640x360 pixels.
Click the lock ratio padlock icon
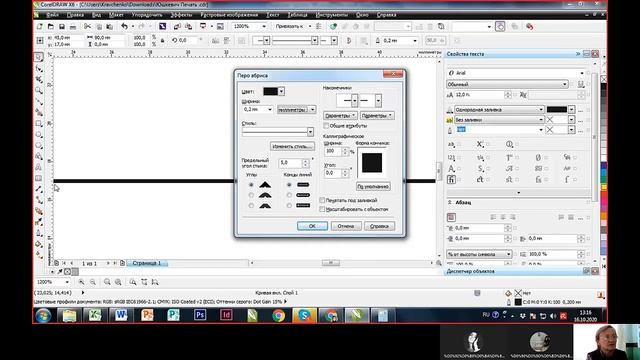[x=162, y=40]
